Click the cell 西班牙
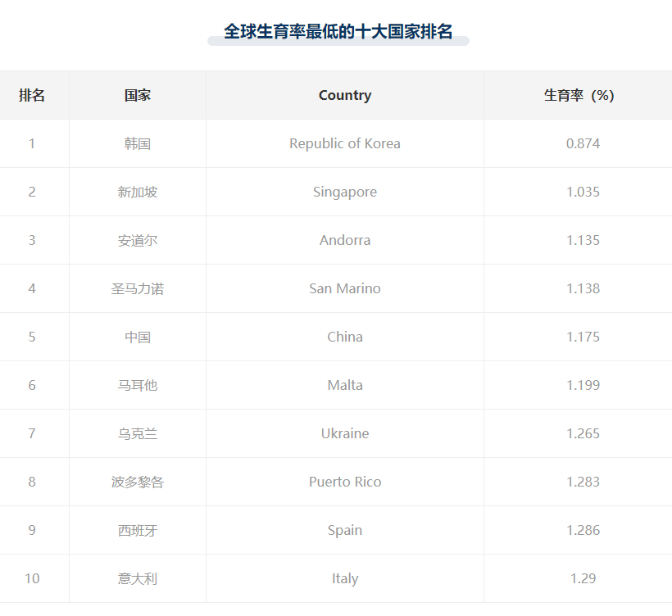This screenshot has width=672, height=616. [x=138, y=531]
